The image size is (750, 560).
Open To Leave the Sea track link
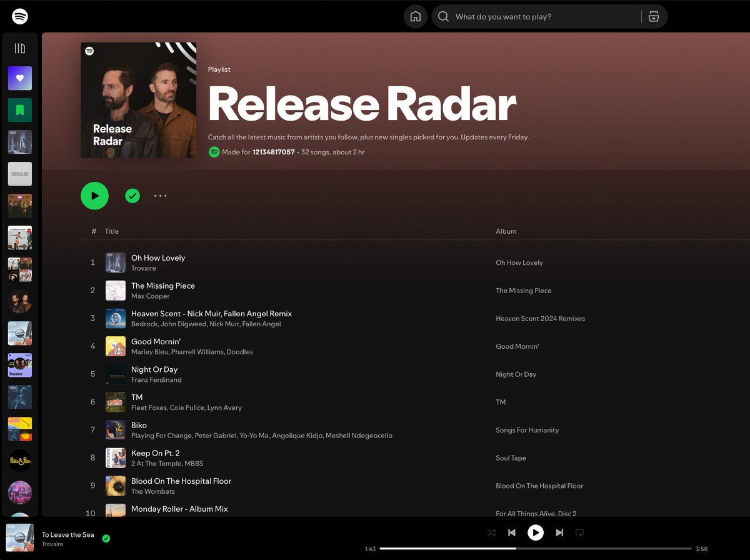[68, 535]
